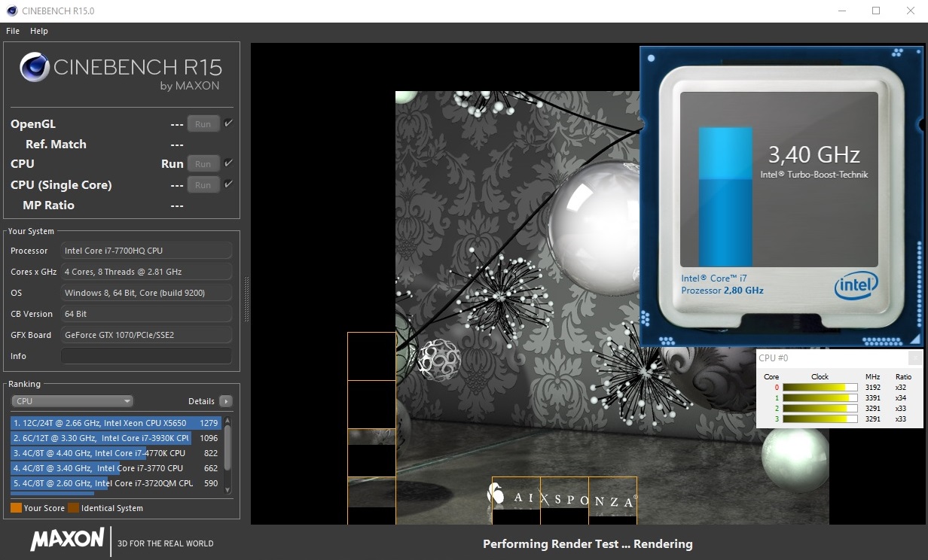The image size is (928, 560).
Task: Maximize the Cinebench R15.0 window
Action: [x=876, y=11]
